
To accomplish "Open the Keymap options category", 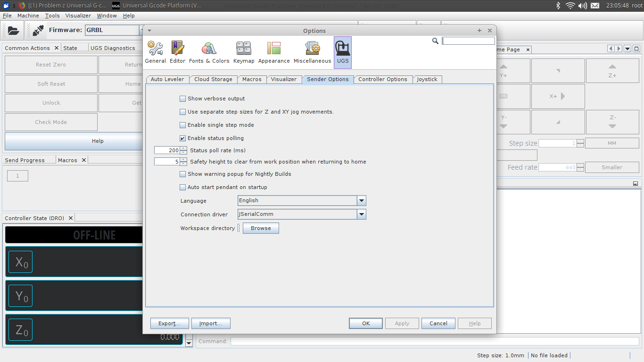I will pos(244,52).
